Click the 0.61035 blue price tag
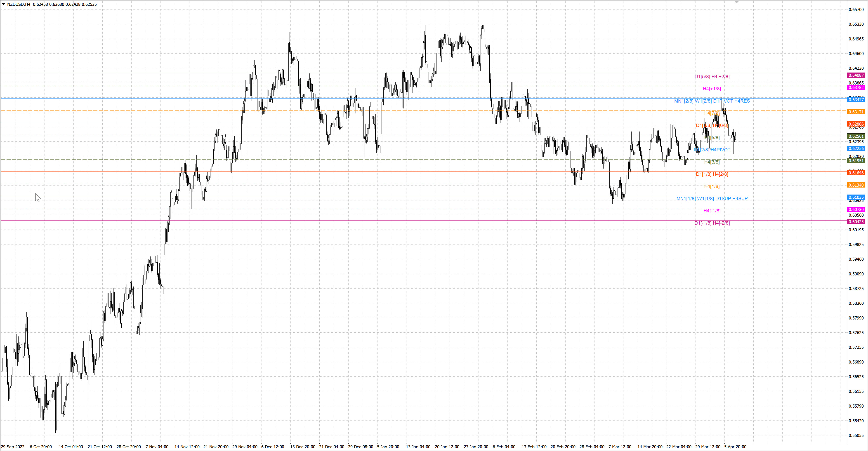 856,197
